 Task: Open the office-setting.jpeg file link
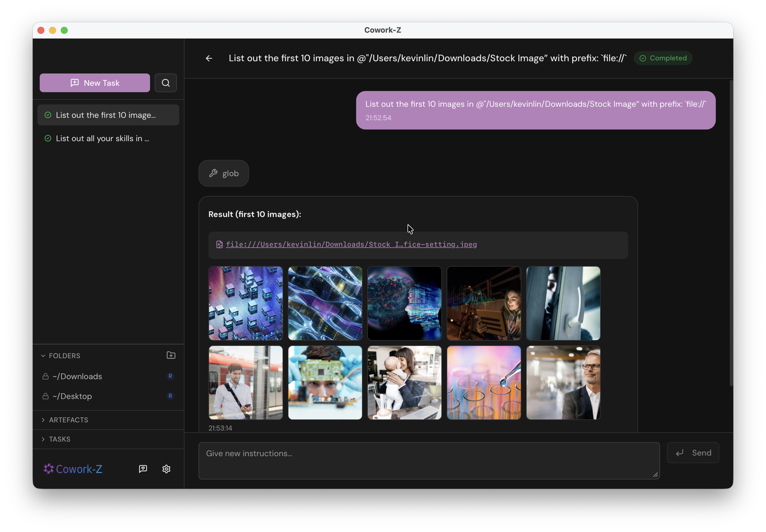351,244
